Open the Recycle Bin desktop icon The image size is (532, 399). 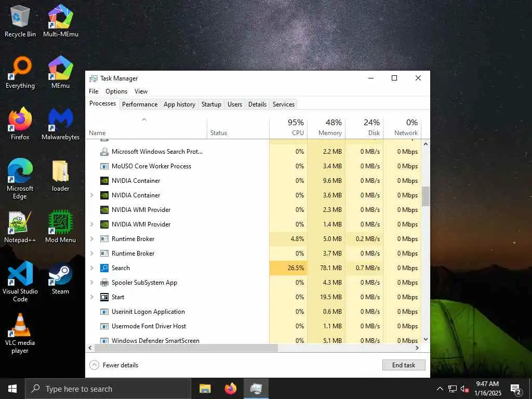point(20,21)
